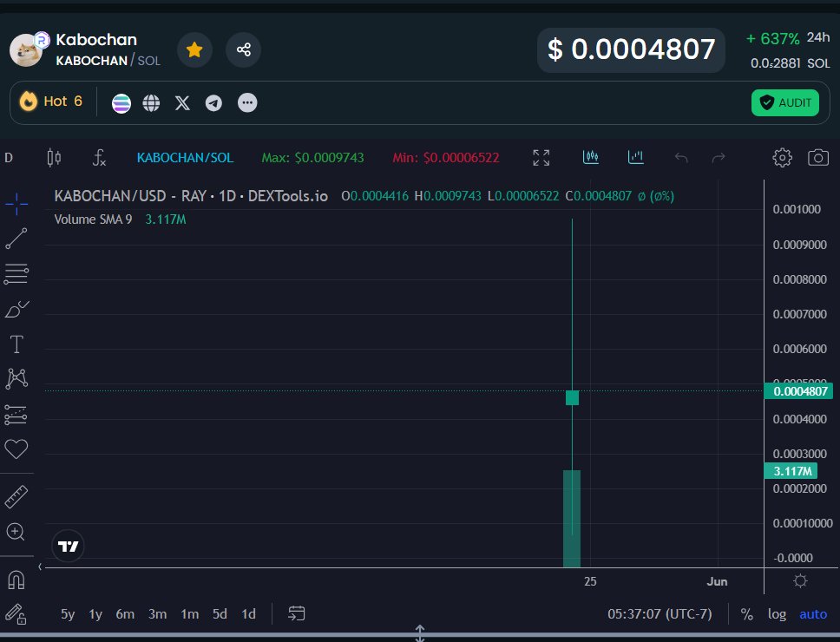Open timezone menu 05:37:07 (UTC-7)

660,614
